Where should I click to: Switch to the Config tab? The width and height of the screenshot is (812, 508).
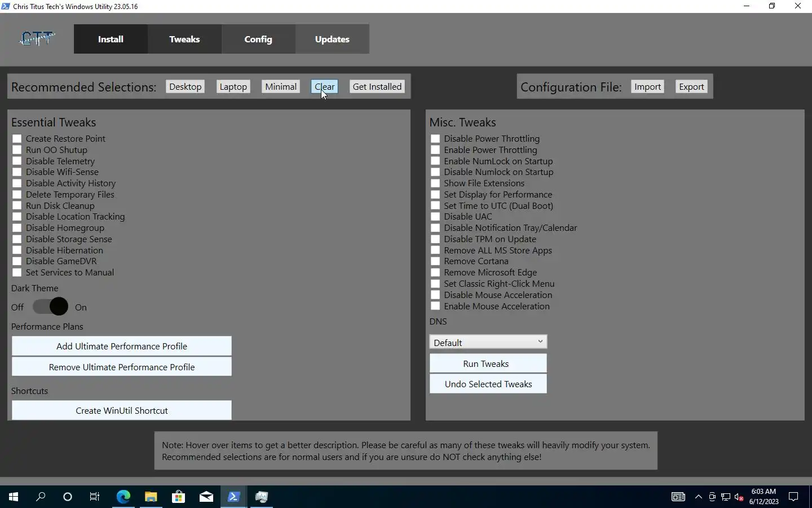click(x=258, y=39)
